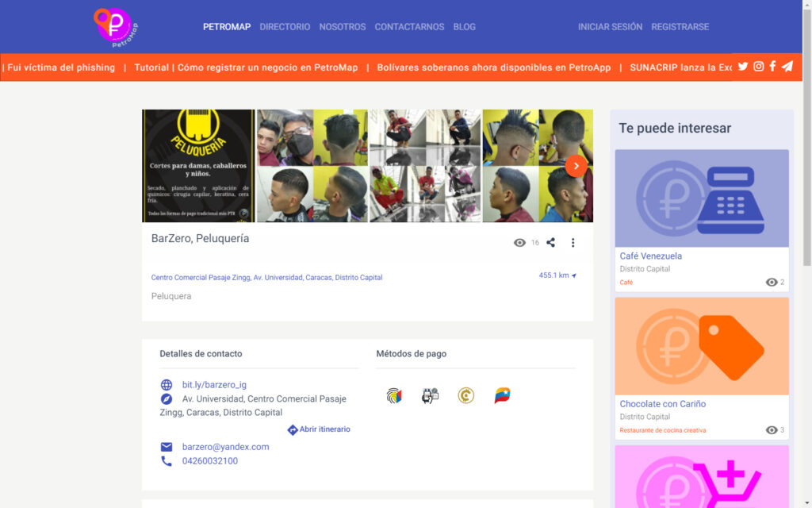Screen dimensions: 812x508
Task: Click eye icon on Café Venezuela card
Action: tap(771, 282)
